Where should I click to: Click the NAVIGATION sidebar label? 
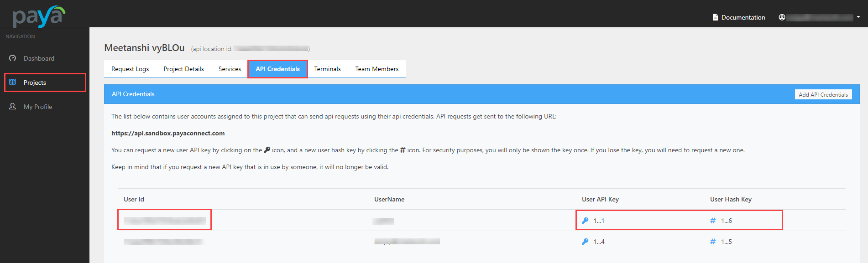coord(20,36)
